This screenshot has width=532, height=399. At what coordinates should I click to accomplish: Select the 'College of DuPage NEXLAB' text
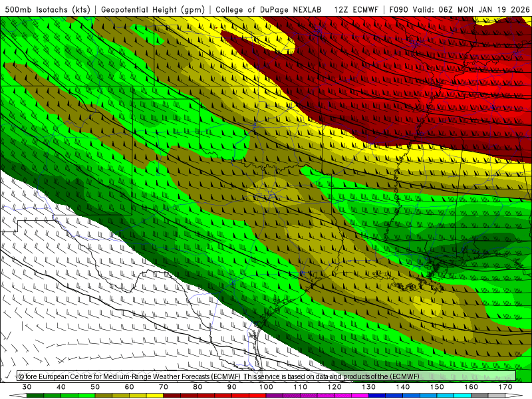269,10
